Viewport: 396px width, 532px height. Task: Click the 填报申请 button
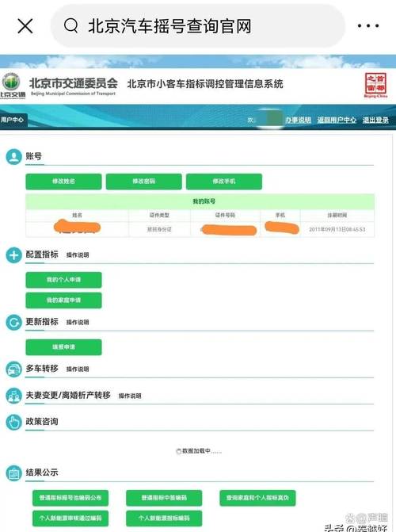click(63, 347)
